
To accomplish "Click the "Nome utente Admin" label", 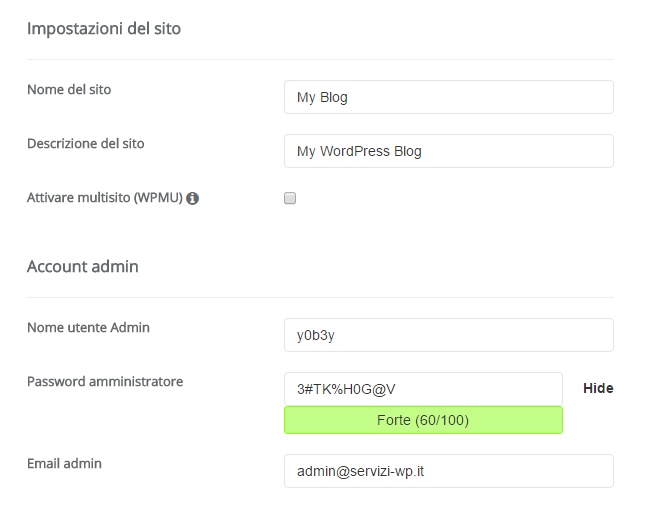I will point(88,327).
